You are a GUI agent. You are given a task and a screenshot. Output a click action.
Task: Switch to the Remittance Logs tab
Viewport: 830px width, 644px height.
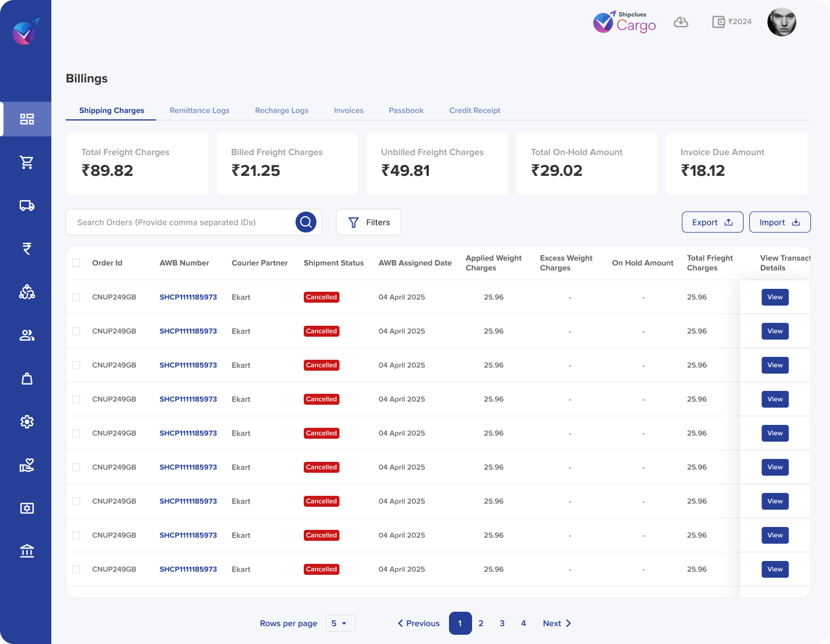coord(199,111)
